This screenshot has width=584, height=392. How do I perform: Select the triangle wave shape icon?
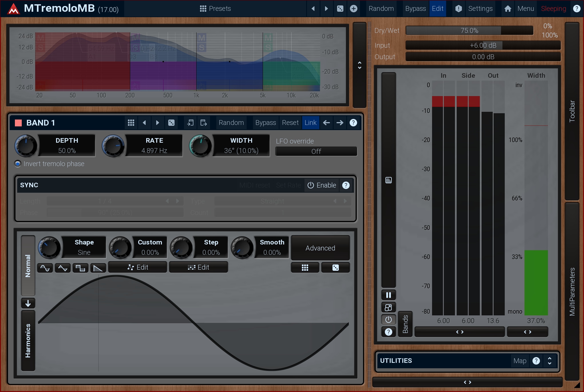(62, 268)
